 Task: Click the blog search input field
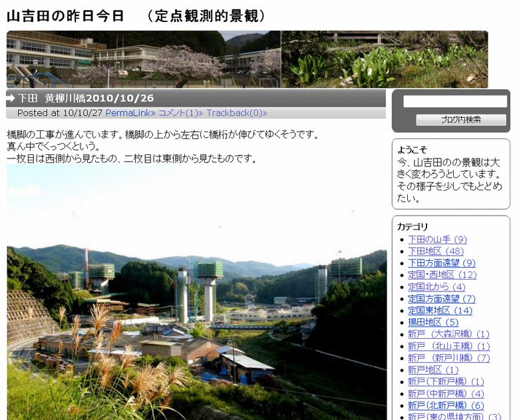coord(454,101)
